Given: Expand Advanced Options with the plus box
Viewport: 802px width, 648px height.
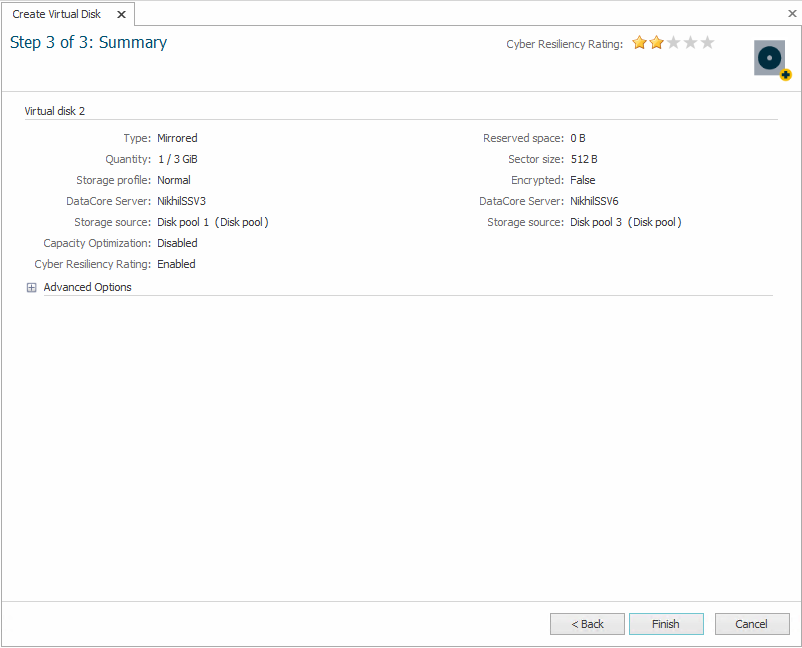Looking at the screenshot, I should coord(32,288).
